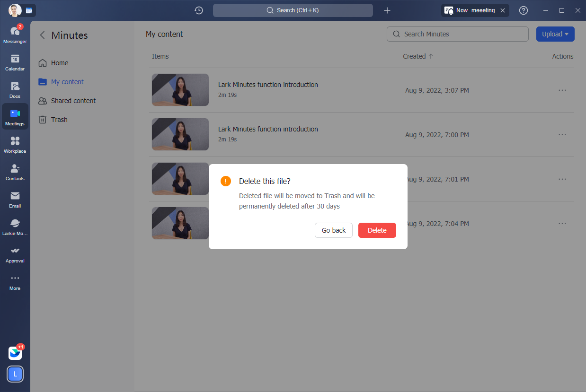
Task: Open Email in left sidebar
Action: (15, 199)
